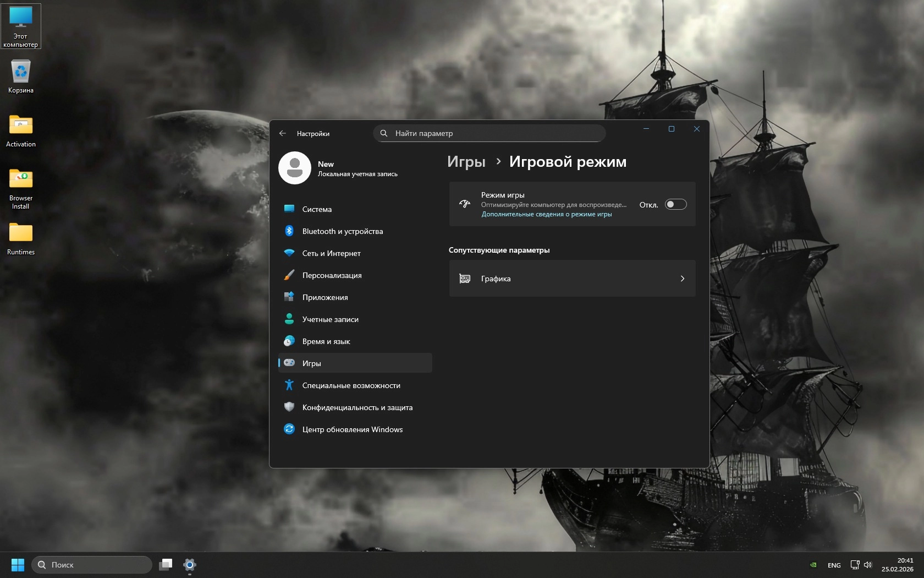This screenshot has height=578, width=924.
Task: Select the Bluetooth и устройства icon
Action: [289, 231]
